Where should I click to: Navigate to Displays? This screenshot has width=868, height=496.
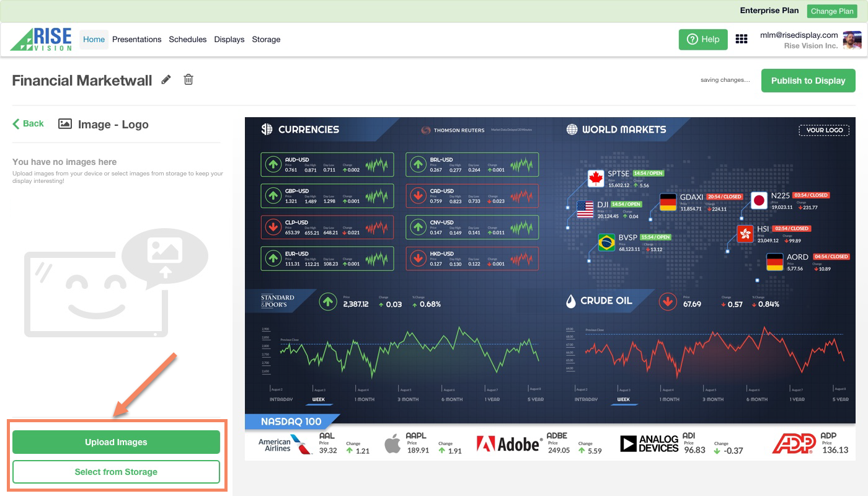coord(229,39)
